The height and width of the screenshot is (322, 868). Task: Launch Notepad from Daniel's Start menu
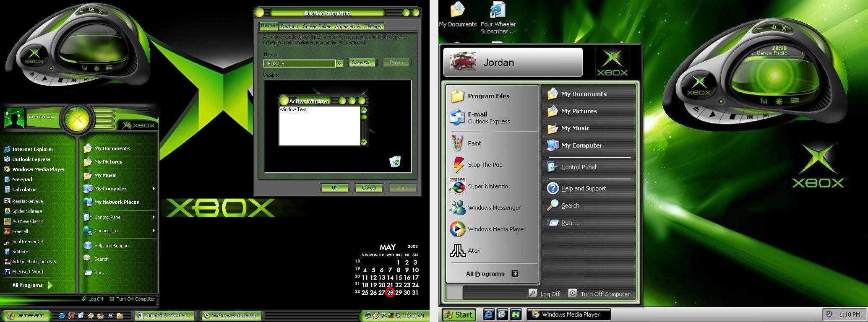18,179
